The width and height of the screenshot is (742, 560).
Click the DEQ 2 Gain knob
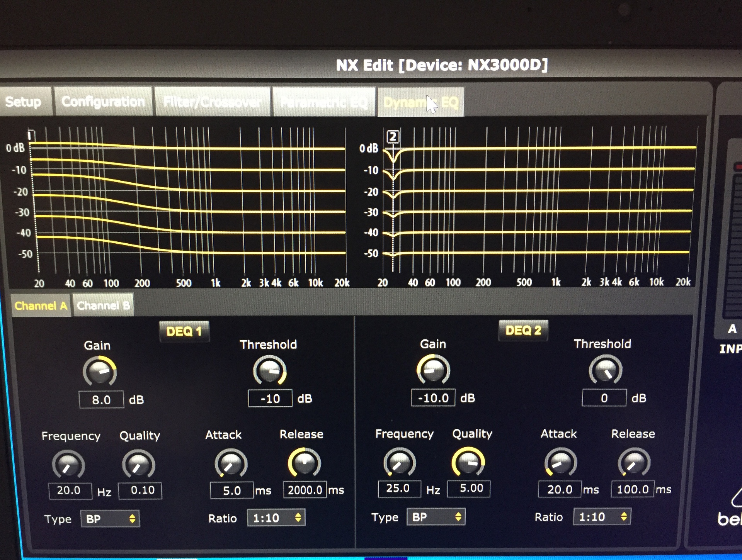click(433, 369)
